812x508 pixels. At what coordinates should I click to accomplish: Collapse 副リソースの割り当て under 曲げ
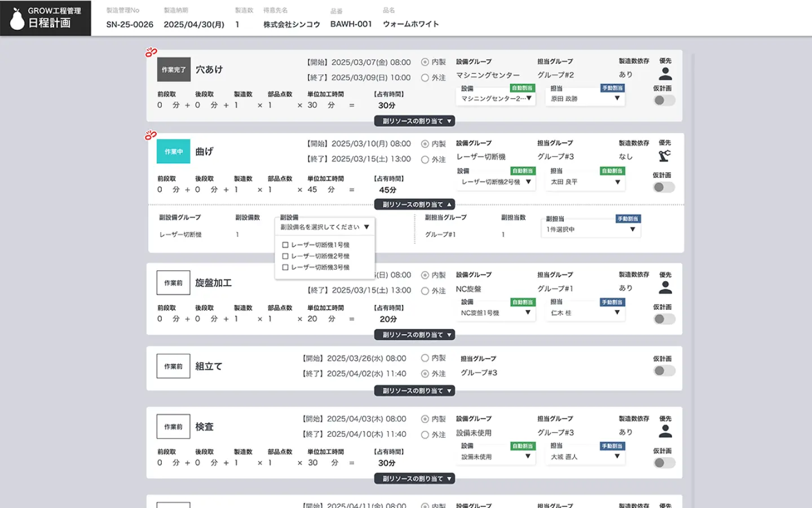[414, 204]
